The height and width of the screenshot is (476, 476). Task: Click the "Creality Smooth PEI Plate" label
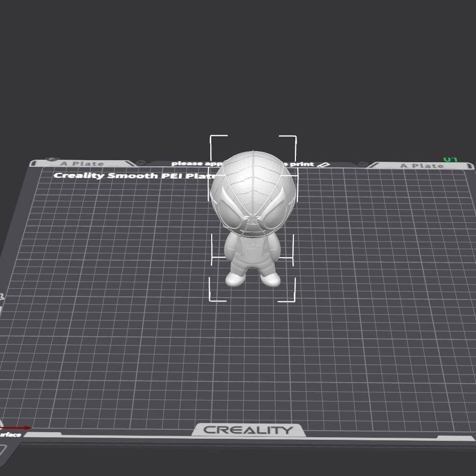135,176
